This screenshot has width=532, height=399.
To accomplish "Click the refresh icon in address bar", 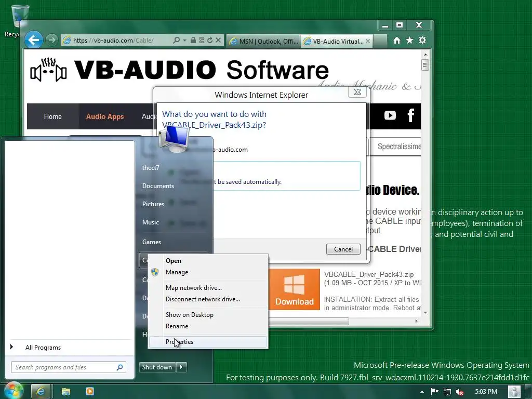I will pyautogui.click(x=210, y=41).
